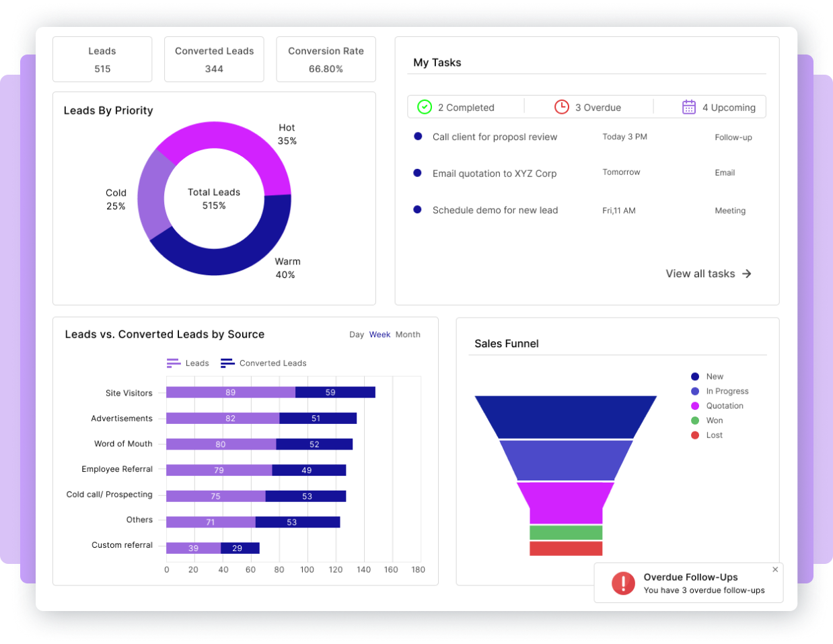Image resolution: width=833 pixels, height=644 pixels.
Task: Click the red overdue alert exclamation icon
Action: tap(623, 583)
